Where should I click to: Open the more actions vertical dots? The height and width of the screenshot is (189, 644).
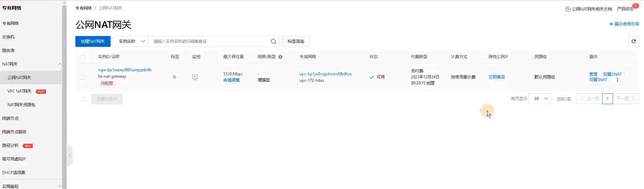pyautogui.click(x=617, y=80)
